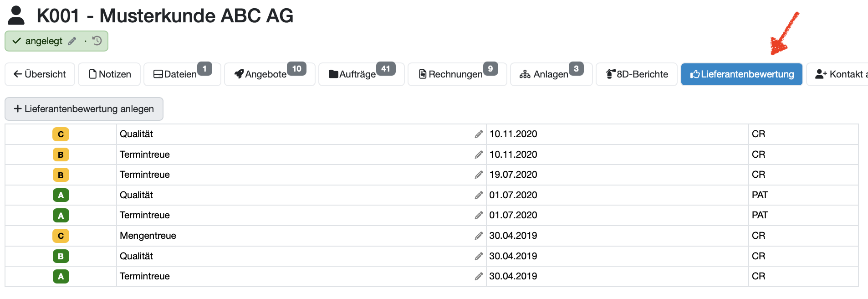The image size is (868, 299).
Task: Open the Notizen tab
Action: pos(109,74)
